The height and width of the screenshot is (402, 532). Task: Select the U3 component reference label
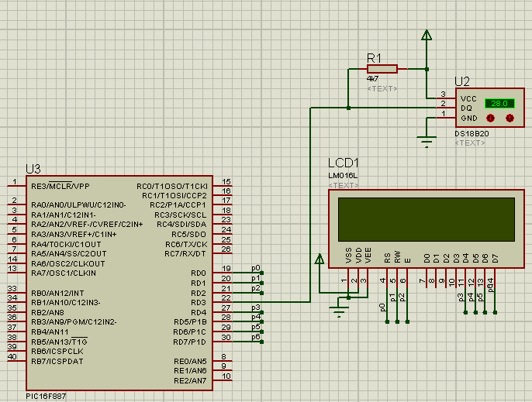pyautogui.click(x=33, y=169)
